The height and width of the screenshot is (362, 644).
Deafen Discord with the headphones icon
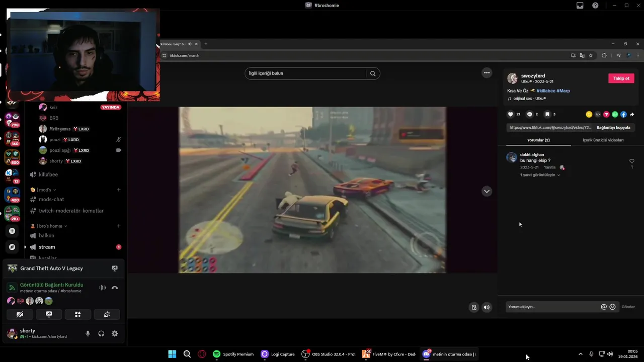(101, 333)
